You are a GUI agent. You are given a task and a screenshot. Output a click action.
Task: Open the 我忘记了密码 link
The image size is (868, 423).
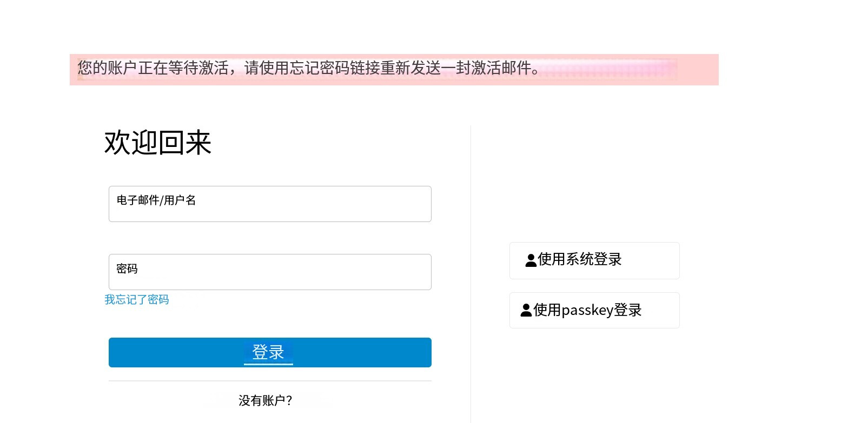coord(137,299)
